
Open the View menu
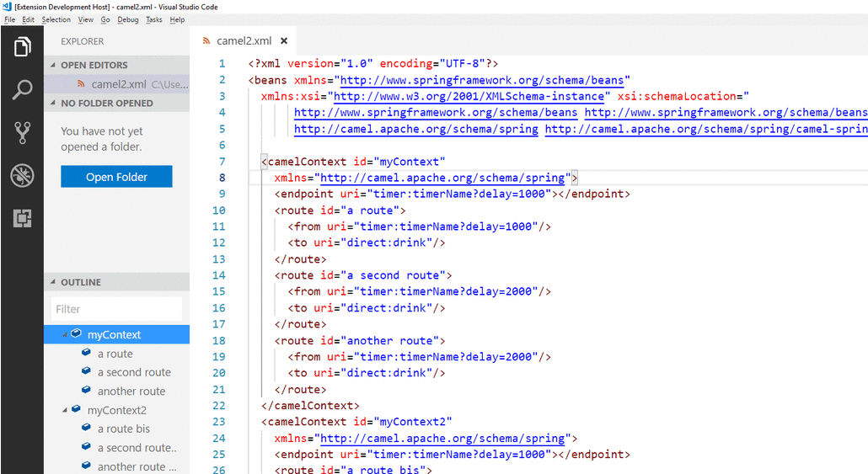pos(85,19)
